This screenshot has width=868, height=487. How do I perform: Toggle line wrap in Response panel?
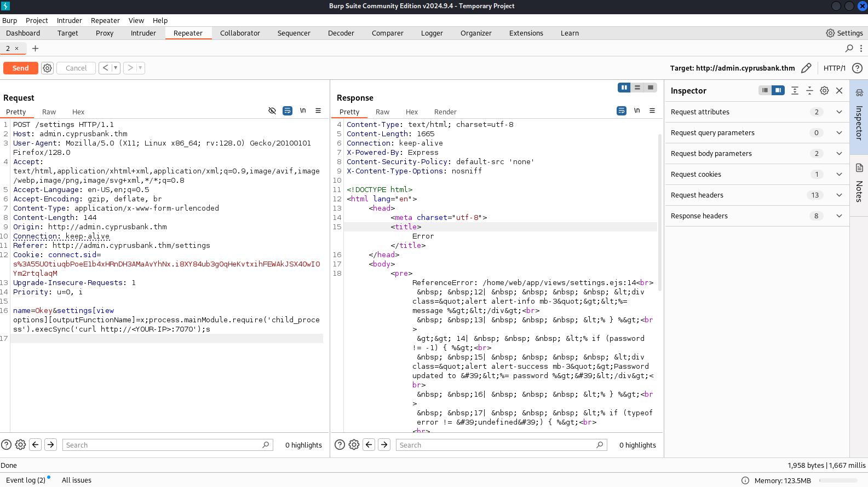pyautogui.click(x=622, y=111)
